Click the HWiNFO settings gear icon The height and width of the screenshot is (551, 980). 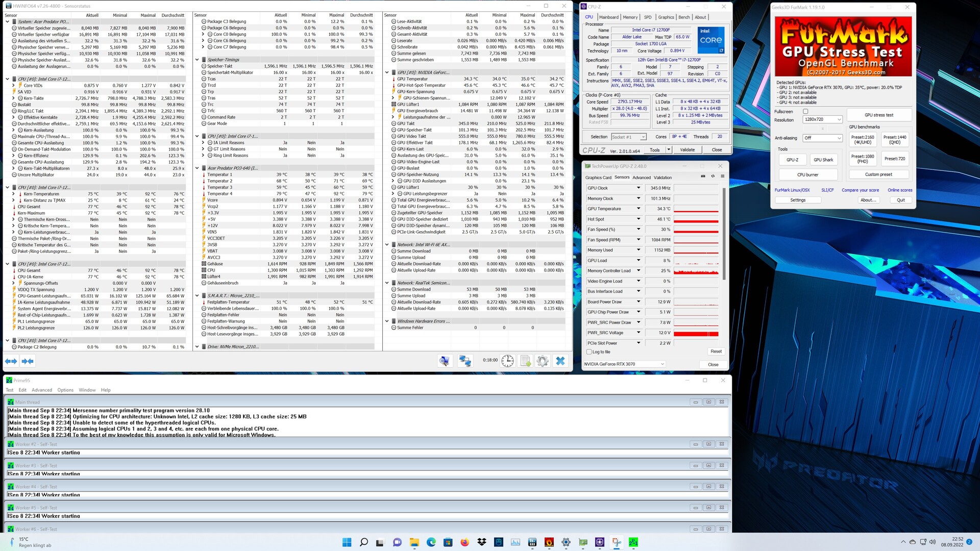542,361
